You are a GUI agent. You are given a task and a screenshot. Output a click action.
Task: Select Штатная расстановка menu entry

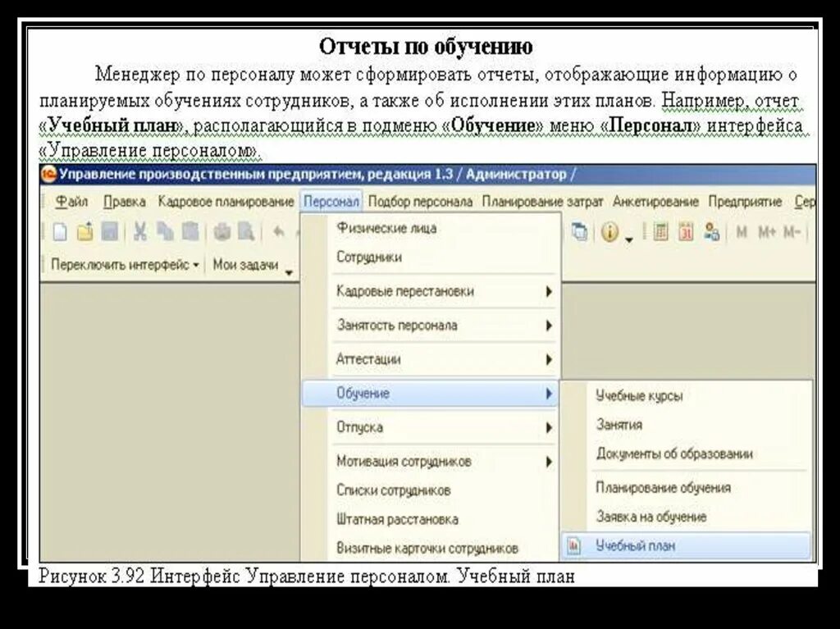[431, 519]
